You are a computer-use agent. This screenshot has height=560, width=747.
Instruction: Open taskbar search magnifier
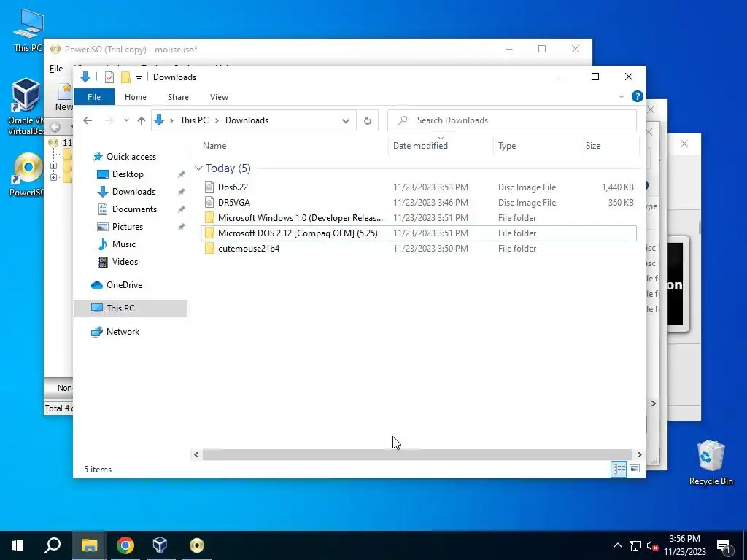(x=53, y=545)
